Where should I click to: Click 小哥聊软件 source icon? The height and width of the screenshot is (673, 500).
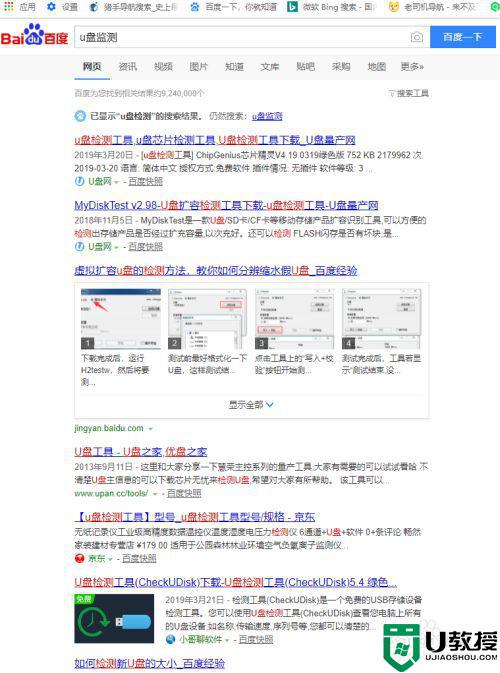click(x=170, y=640)
